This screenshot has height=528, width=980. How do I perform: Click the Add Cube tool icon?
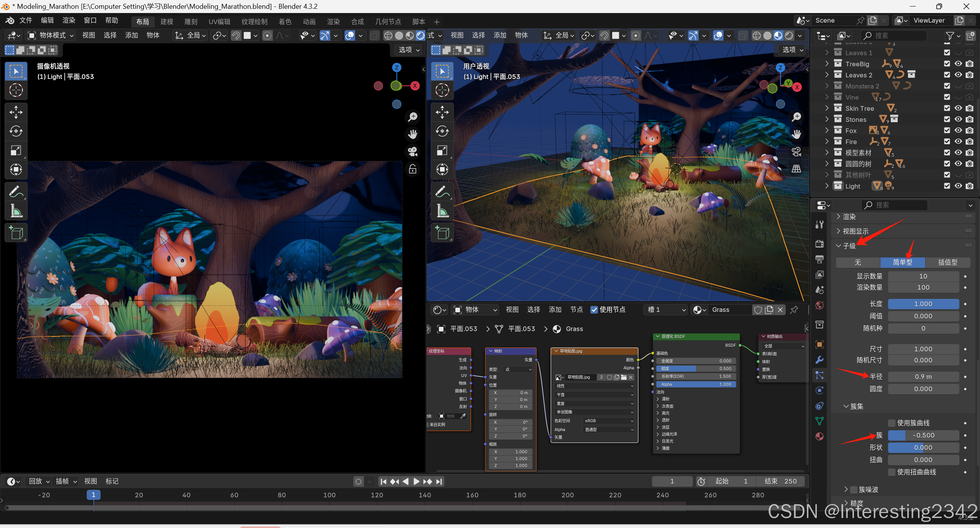[x=16, y=233]
